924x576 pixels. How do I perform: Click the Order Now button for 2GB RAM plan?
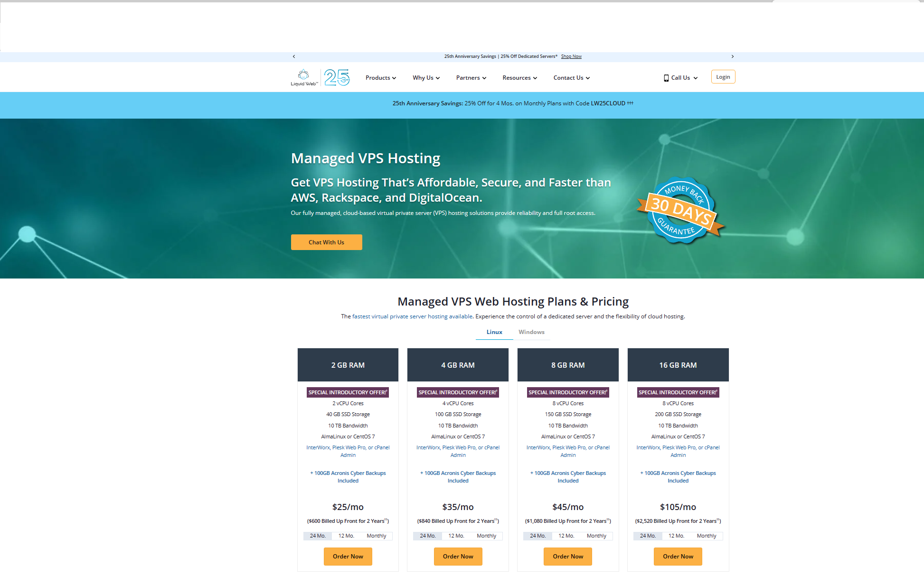pyautogui.click(x=347, y=557)
